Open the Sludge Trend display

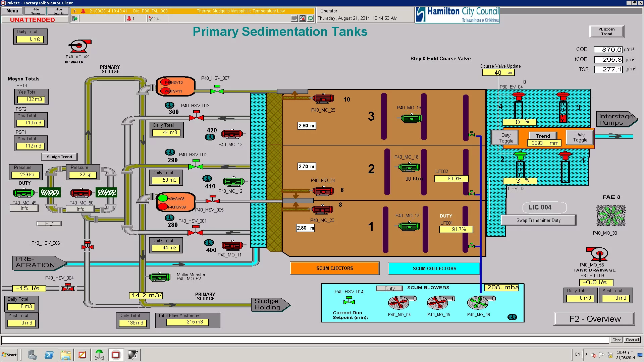click(59, 157)
